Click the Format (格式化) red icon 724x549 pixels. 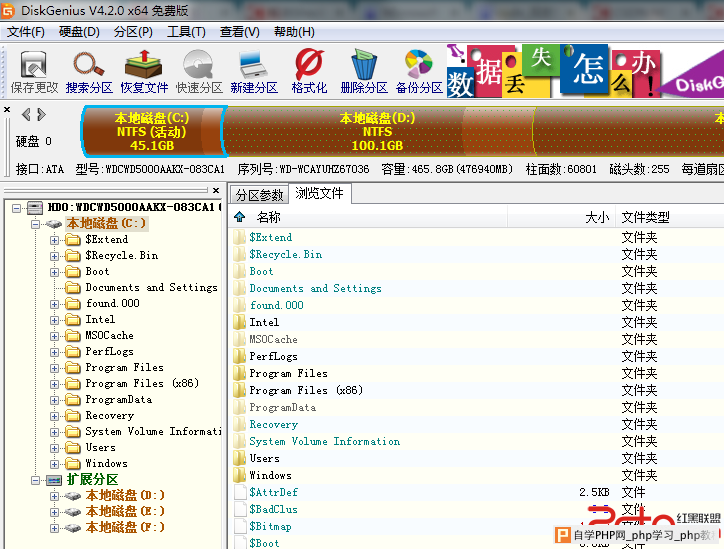tap(309, 65)
